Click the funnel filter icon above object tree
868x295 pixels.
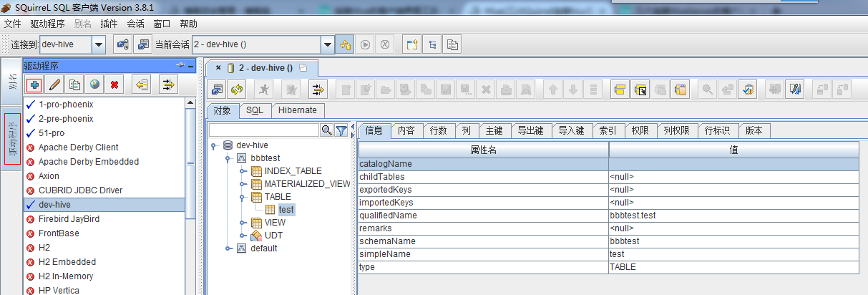click(x=341, y=130)
